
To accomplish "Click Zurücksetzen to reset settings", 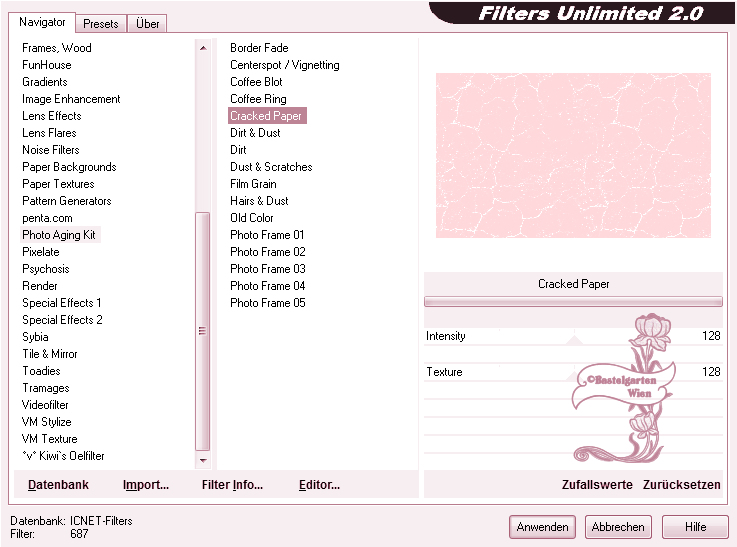I will 682,485.
